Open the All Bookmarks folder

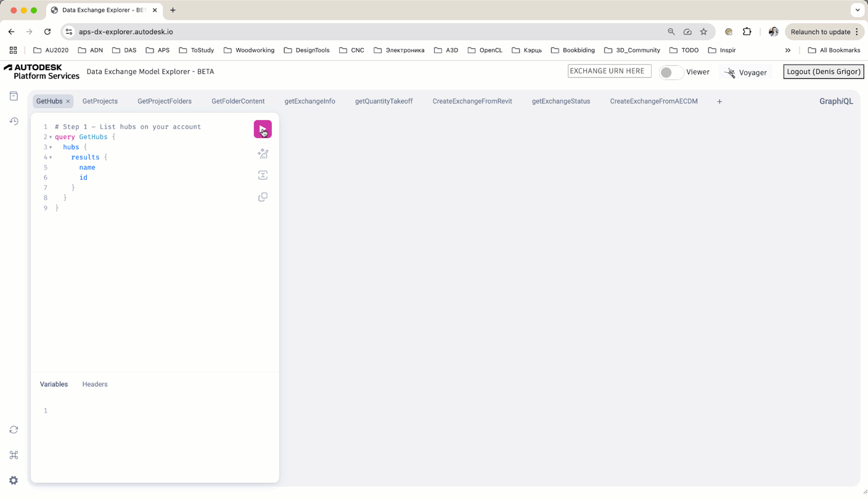tap(833, 51)
